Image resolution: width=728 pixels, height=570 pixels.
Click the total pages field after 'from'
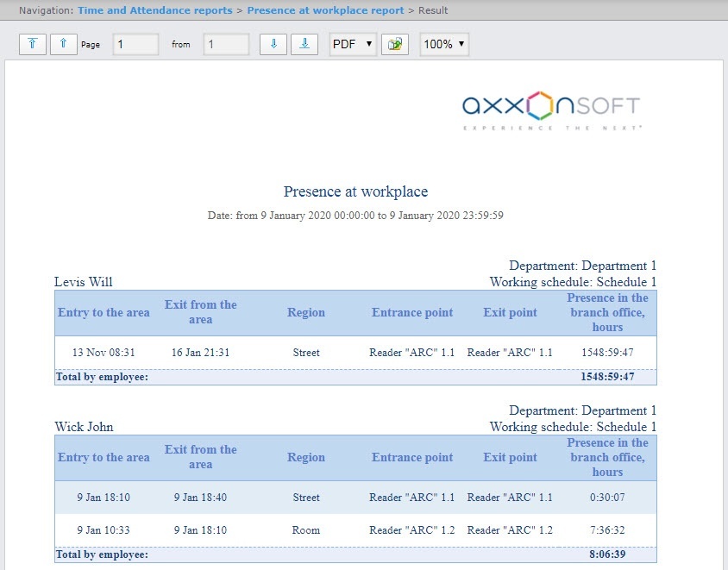226,44
